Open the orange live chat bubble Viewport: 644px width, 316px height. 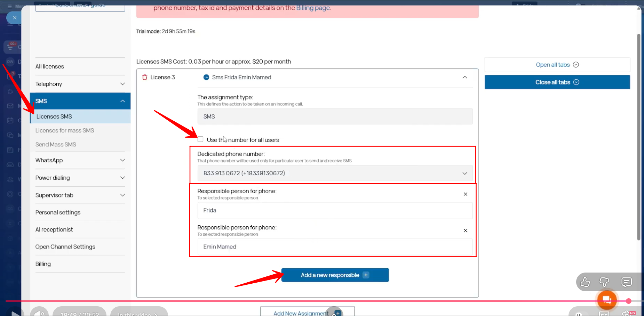point(607,300)
